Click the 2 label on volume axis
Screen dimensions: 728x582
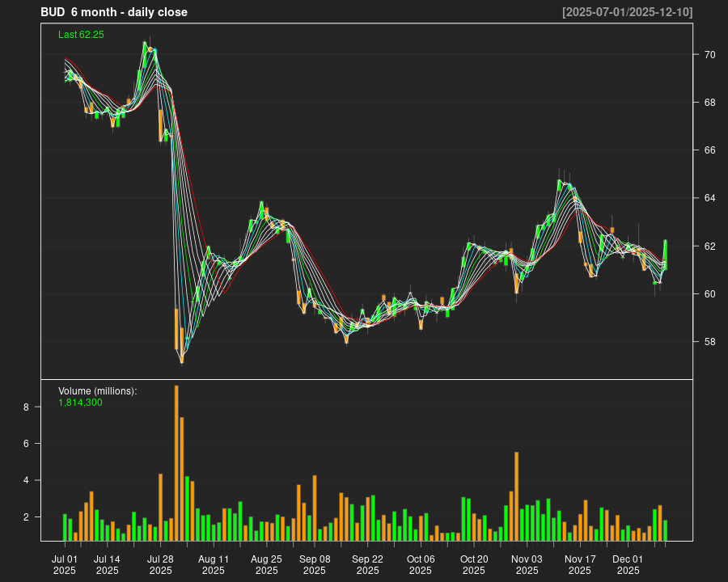coord(26,517)
